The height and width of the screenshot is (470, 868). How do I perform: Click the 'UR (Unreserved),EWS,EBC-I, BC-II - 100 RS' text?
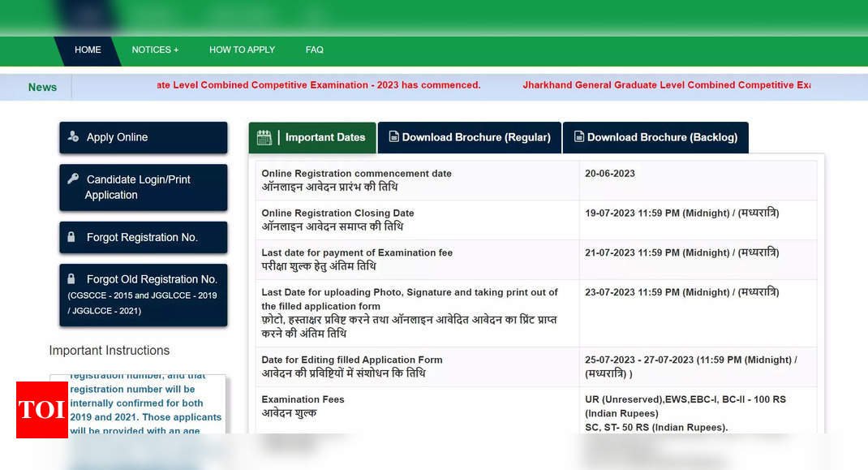[685, 399]
